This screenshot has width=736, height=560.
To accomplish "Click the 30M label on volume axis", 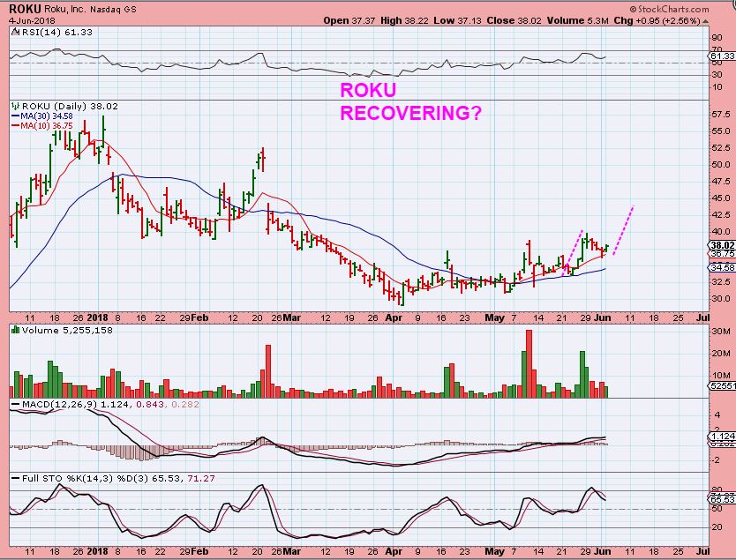I will click(720, 331).
